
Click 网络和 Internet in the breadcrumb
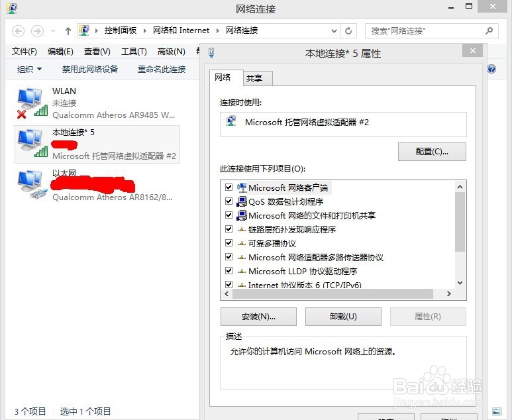pos(181,30)
